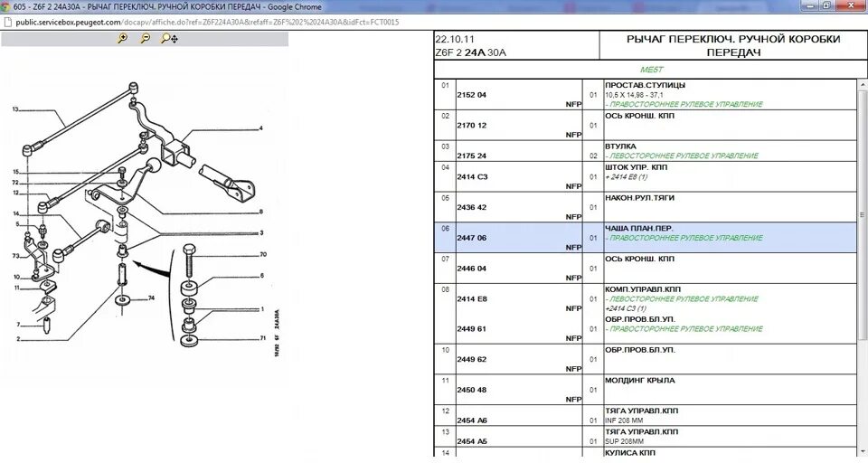Click the page icon in address bar
868x463 pixels.
(x=8, y=22)
